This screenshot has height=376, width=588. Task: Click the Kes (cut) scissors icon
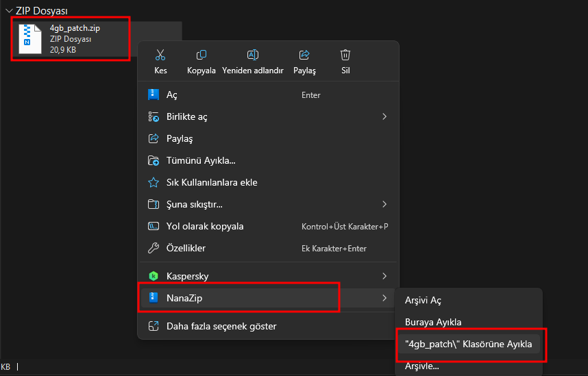(160, 55)
